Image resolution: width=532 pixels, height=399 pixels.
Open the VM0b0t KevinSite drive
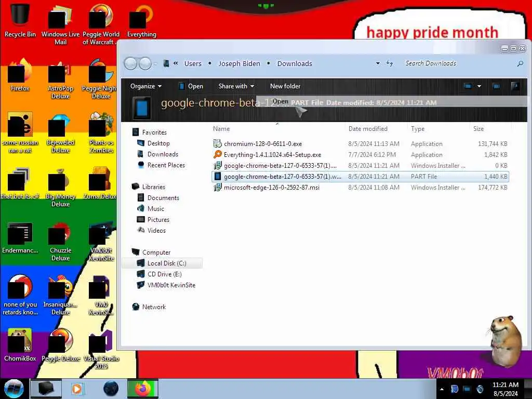(x=166, y=285)
